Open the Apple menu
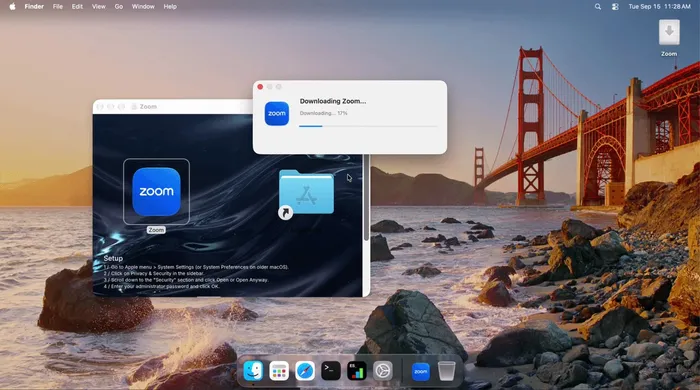This screenshot has height=390, width=700. point(12,7)
